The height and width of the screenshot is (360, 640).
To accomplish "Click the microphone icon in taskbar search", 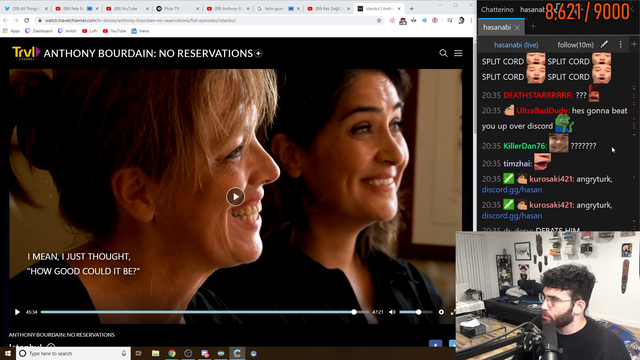I will (x=124, y=353).
